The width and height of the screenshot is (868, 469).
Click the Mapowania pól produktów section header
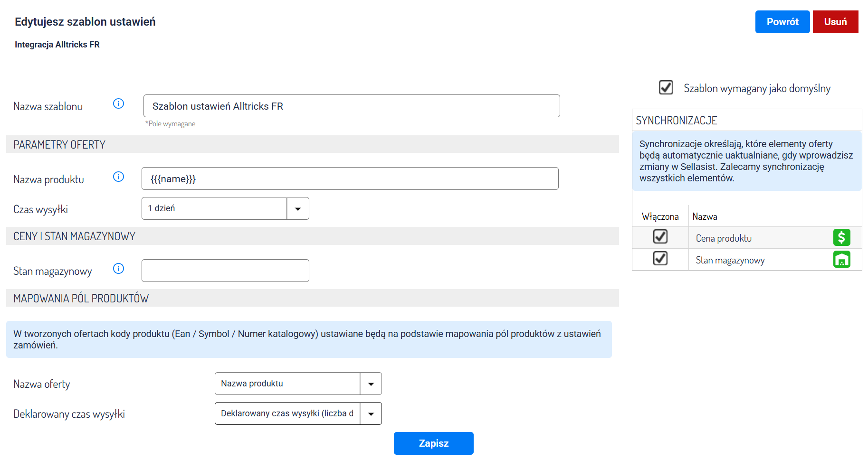coord(81,298)
